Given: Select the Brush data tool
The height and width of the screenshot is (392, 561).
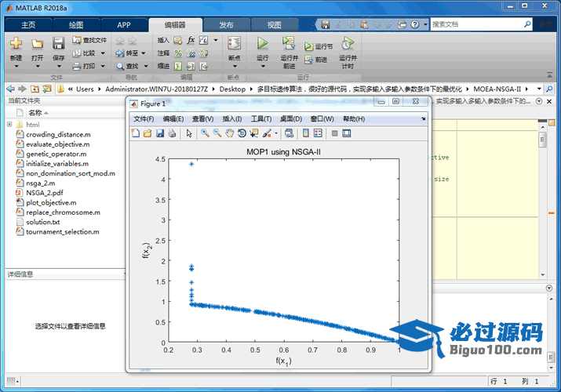Looking at the screenshot, I should [267, 133].
